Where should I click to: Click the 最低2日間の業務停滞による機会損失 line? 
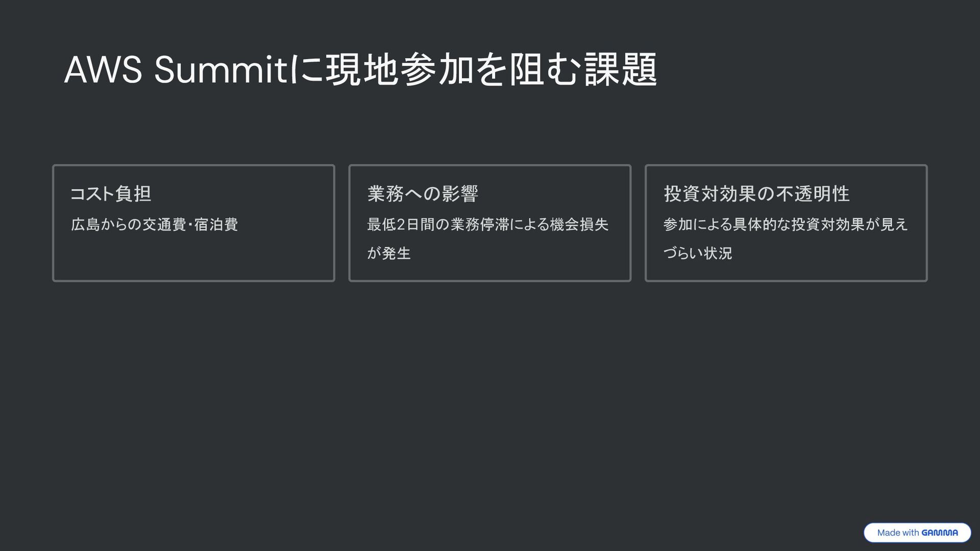pyautogui.click(x=487, y=224)
